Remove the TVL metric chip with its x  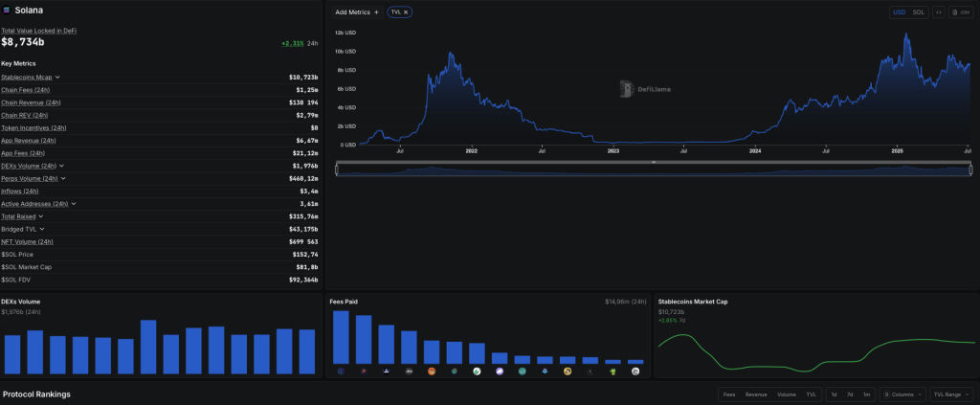tap(406, 11)
